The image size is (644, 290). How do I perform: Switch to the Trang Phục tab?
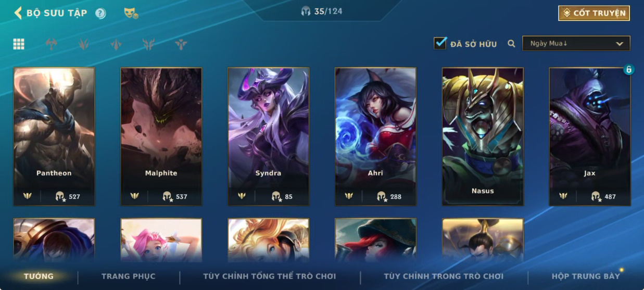128,276
